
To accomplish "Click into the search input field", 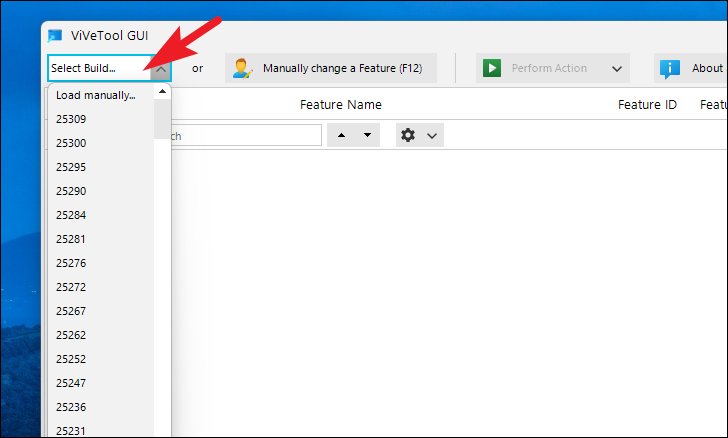I will (x=246, y=136).
